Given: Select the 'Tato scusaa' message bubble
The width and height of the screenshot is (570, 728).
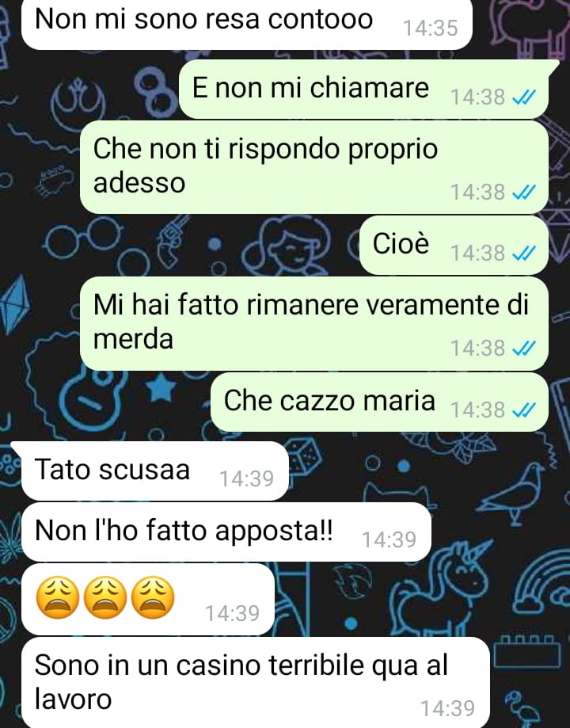Looking at the screenshot, I should click(155, 471).
